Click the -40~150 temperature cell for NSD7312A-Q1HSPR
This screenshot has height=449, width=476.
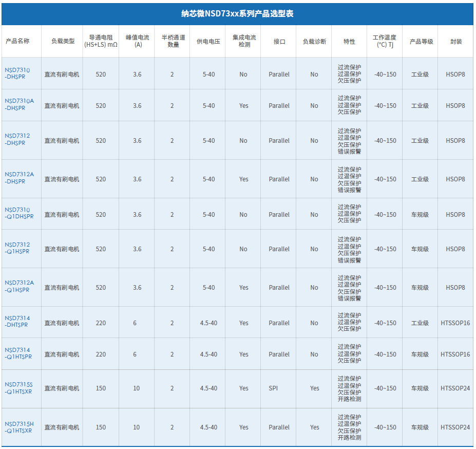[x=385, y=288]
